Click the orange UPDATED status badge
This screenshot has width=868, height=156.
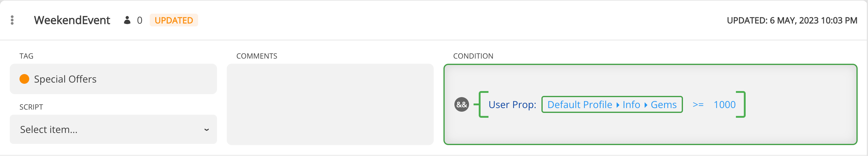pyautogui.click(x=173, y=20)
